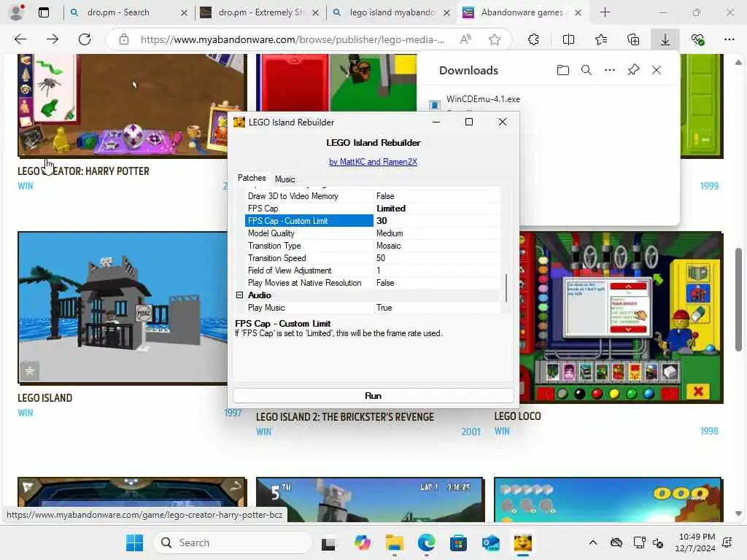Show hidden system tray icons chevron
The height and width of the screenshot is (560, 747).
pos(592,542)
